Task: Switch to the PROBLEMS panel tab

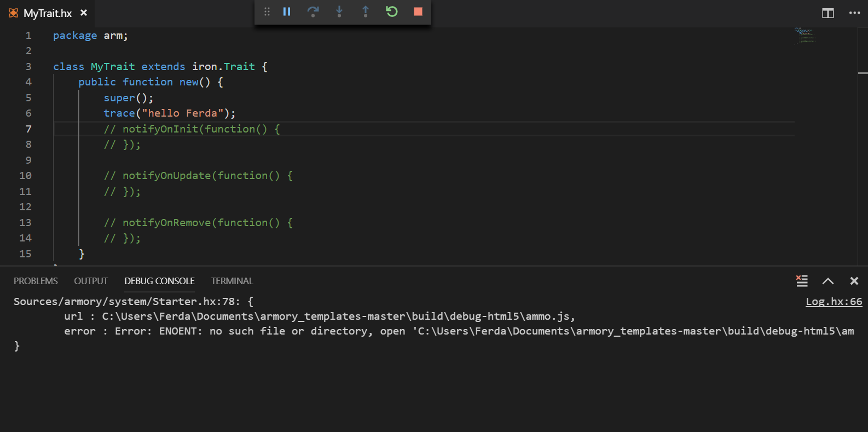Action: tap(36, 281)
